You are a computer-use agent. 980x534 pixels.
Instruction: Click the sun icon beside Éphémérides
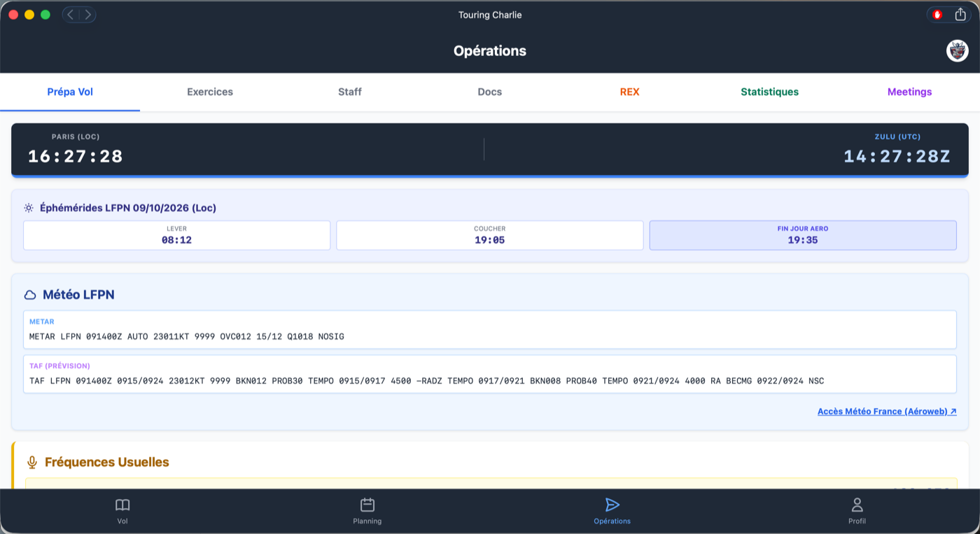click(x=29, y=208)
